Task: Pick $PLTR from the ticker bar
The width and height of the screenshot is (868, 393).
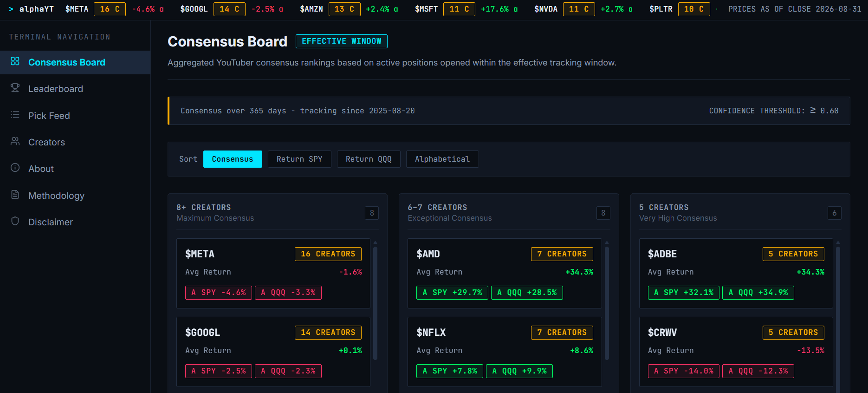Action: [661, 9]
